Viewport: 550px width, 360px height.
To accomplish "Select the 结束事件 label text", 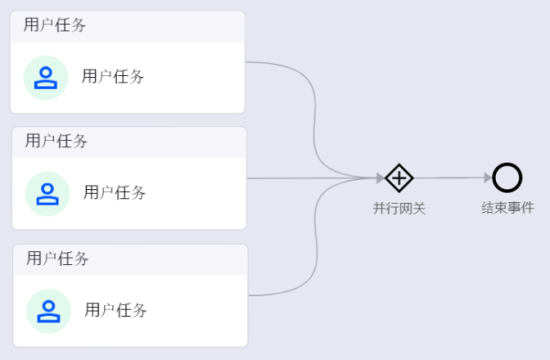I will tap(508, 208).
